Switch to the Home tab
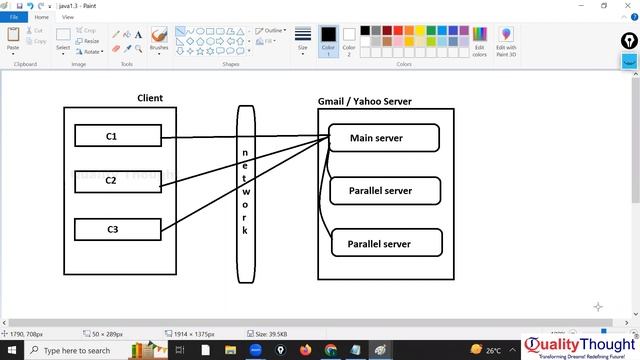Viewport: 640px width, 360px height. 41,17
